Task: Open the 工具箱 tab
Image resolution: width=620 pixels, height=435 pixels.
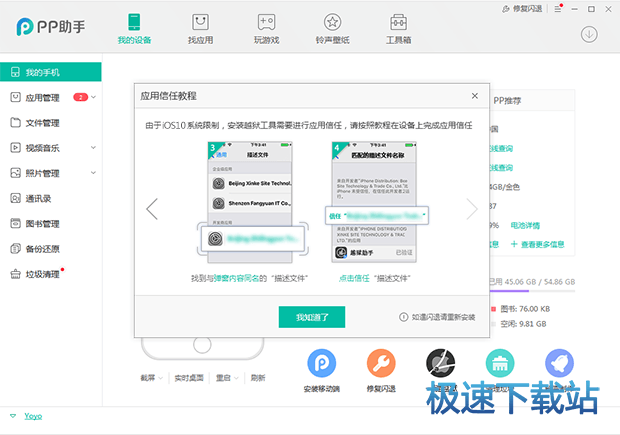Action: tap(399, 28)
